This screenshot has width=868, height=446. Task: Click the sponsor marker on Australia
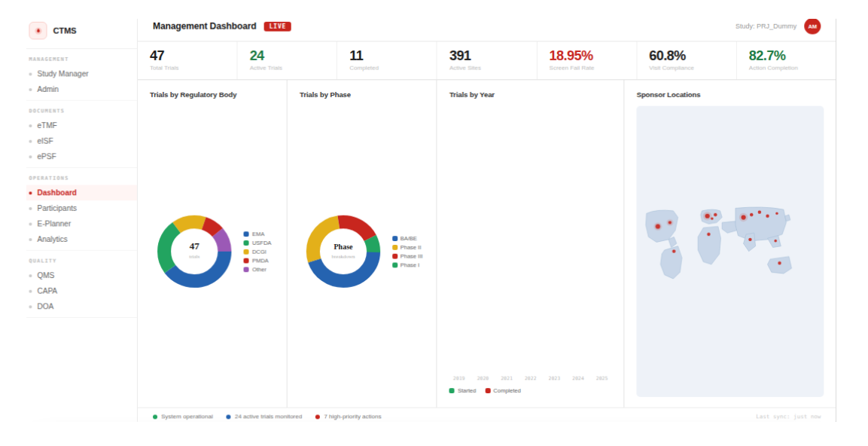(779, 263)
